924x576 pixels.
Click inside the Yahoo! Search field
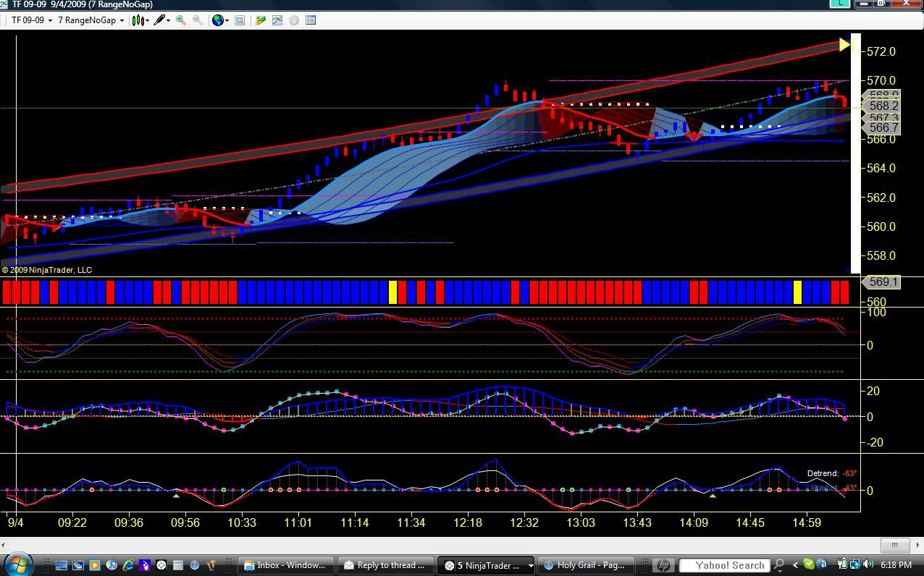click(x=724, y=565)
